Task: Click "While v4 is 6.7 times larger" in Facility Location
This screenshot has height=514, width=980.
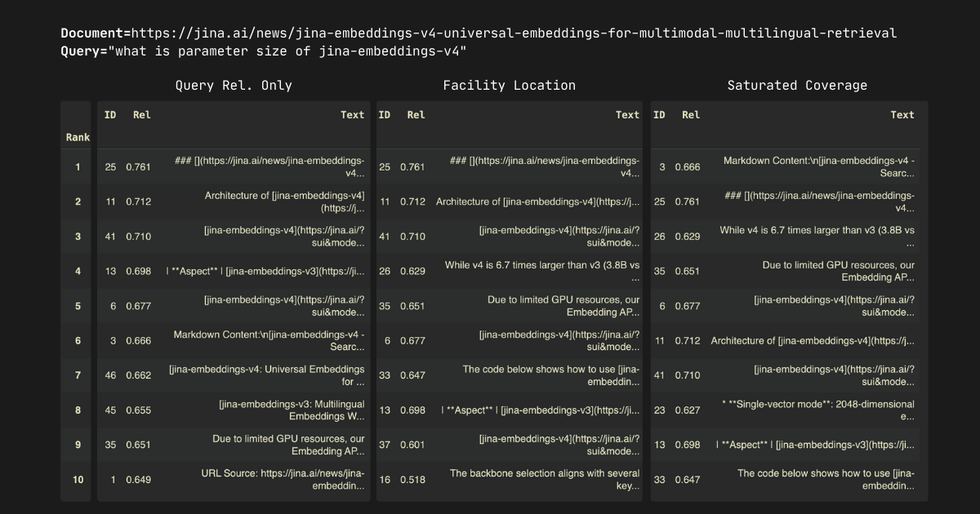Action: tap(542, 271)
